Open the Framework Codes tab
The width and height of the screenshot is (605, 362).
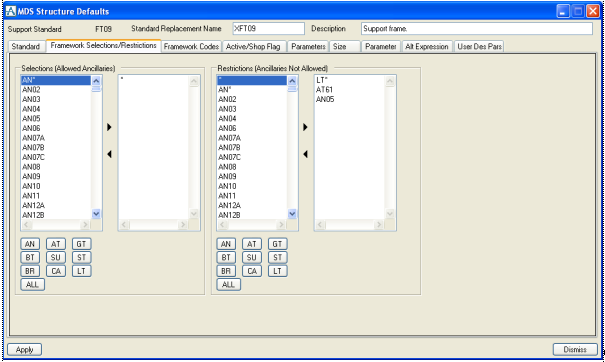pyautogui.click(x=191, y=46)
